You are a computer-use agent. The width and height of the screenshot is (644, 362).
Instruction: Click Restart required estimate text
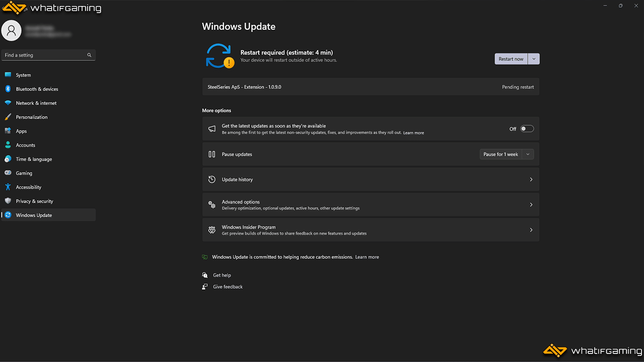pos(286,52)
